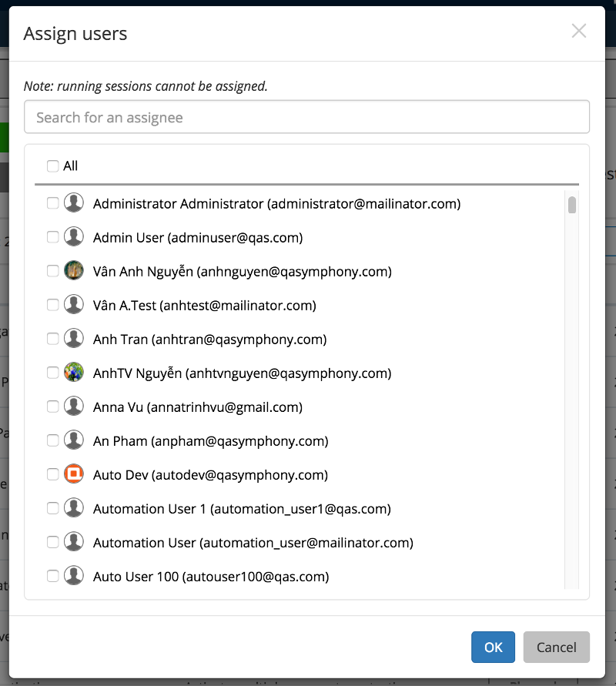This screenshot has height=686, width=616.
Task: Tick the Admin User checkbox
Action: (x=52, y=237)
